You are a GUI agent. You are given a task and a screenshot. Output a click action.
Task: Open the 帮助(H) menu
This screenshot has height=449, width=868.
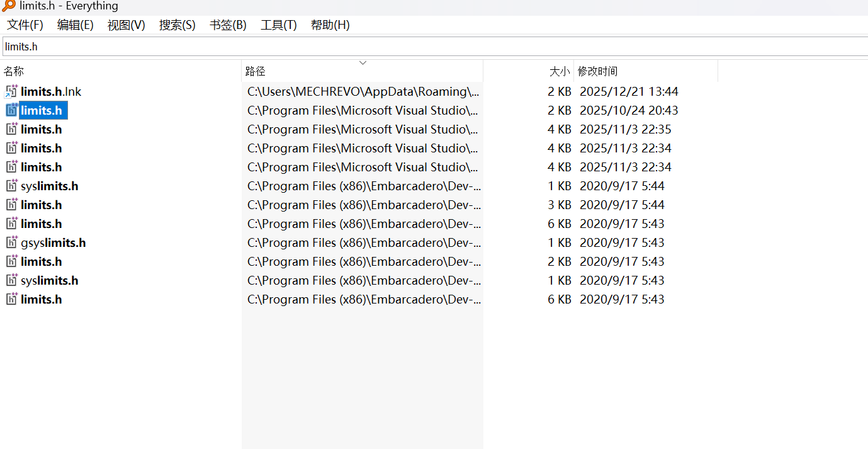tap(330, 25)
